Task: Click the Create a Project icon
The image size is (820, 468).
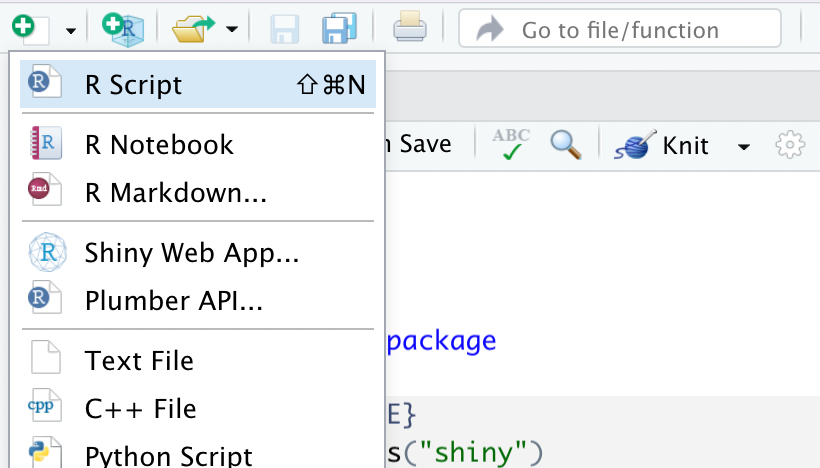Action: (124, 28)
